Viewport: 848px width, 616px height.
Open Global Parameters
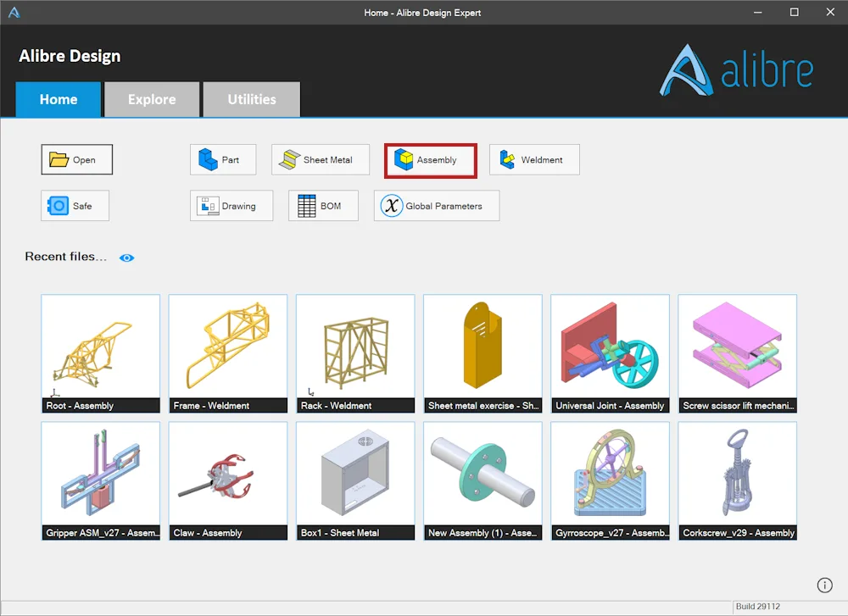(437, 205)
